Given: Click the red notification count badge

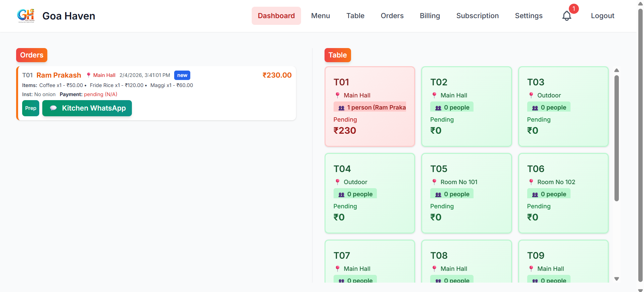Looking at the screenshot, I should (574, 9).
